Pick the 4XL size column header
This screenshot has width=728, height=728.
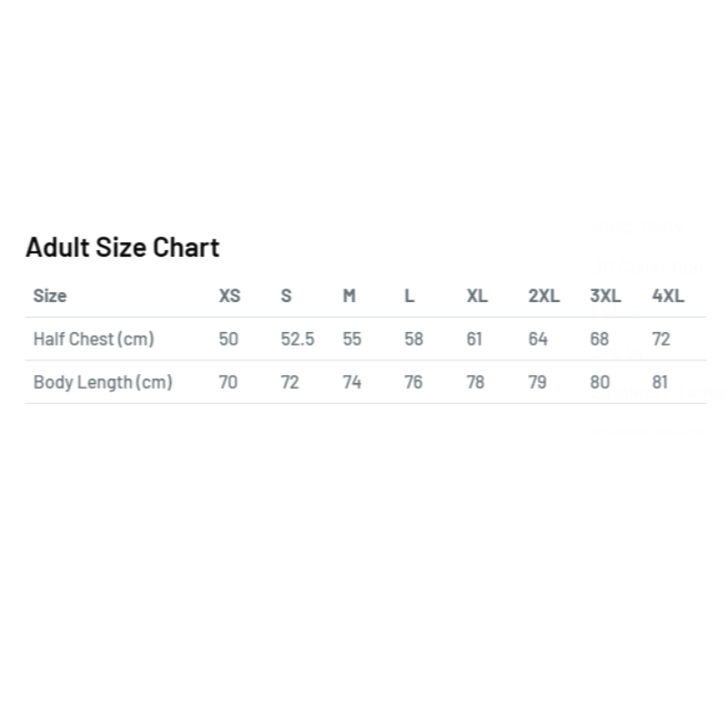(668, 296)
